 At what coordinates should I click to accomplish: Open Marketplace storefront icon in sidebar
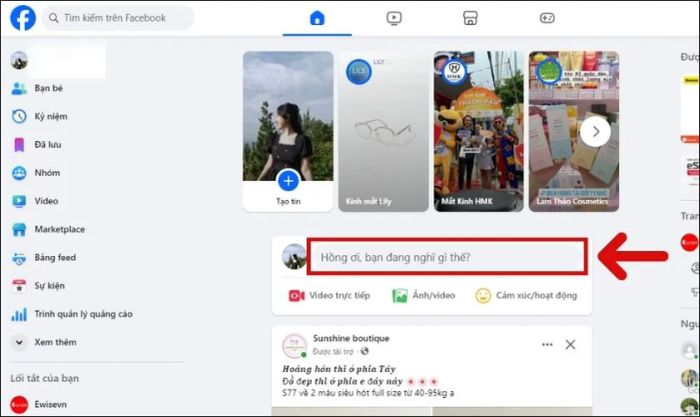(19, 229)
